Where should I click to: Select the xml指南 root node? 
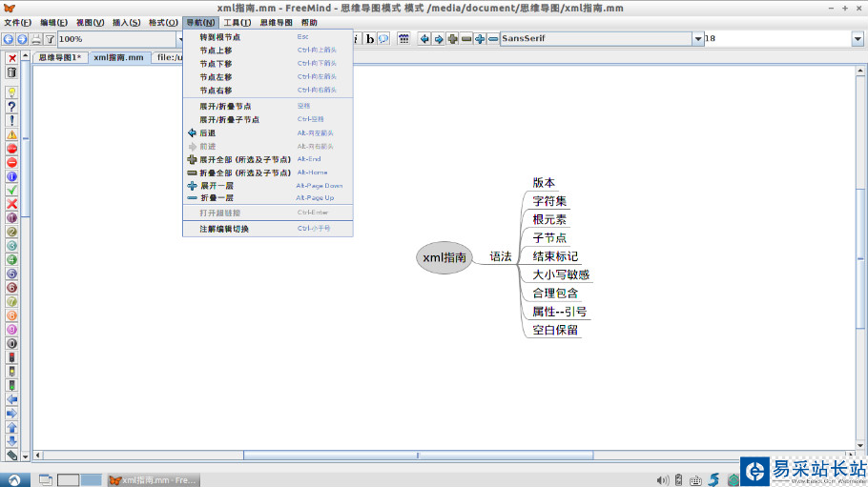(x=444, y=257)
